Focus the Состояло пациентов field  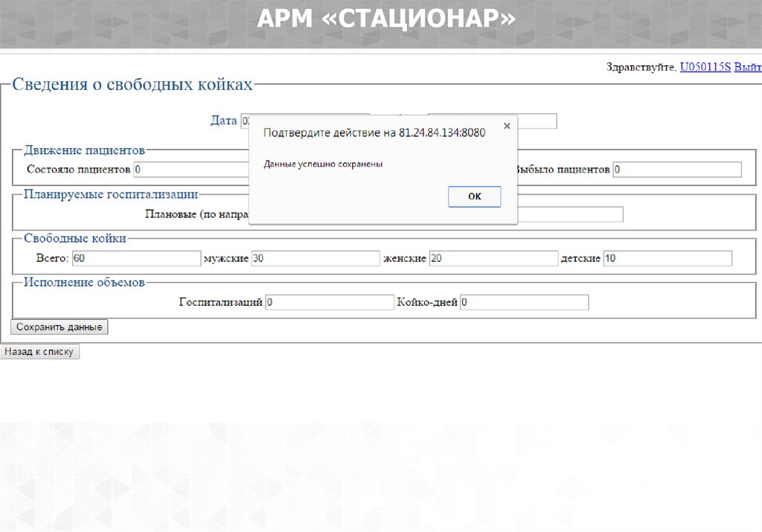pos(190,170)
